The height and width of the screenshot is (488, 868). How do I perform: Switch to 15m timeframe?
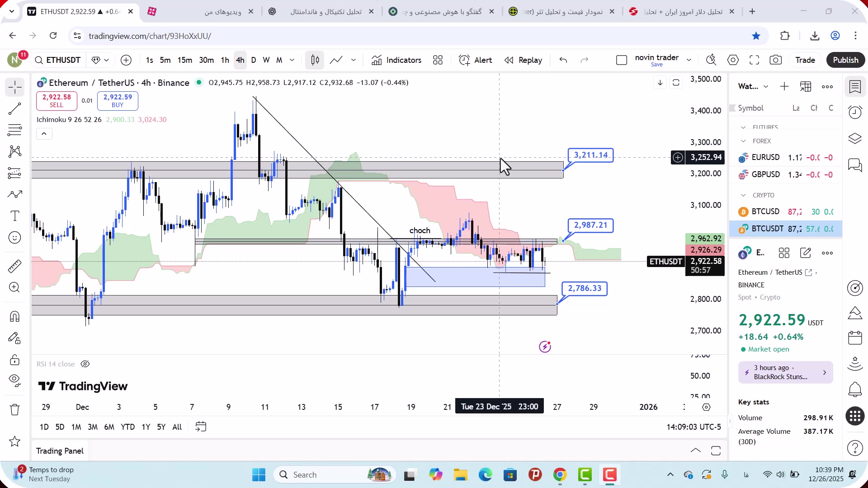click(x=184, y=60)
